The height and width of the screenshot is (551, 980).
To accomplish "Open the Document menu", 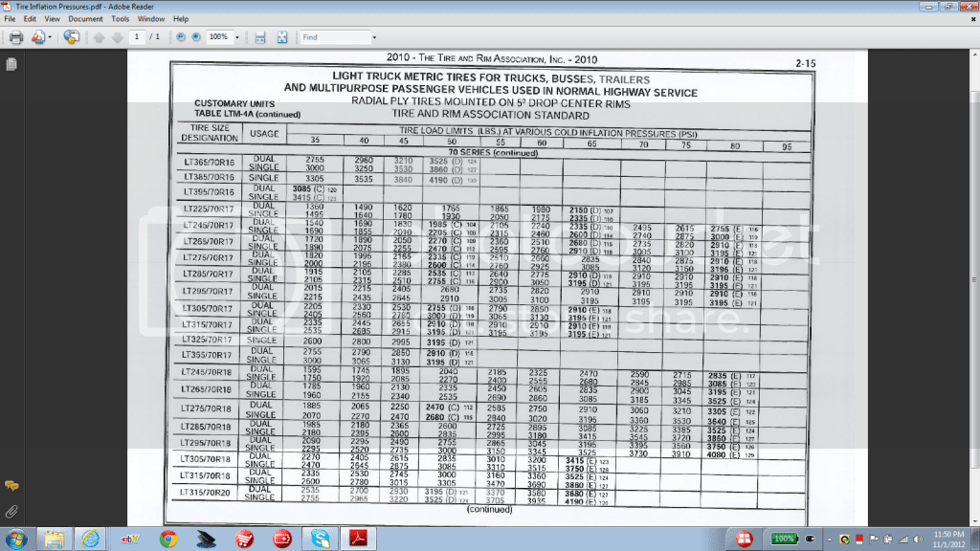I will click(x=85, y=19).
